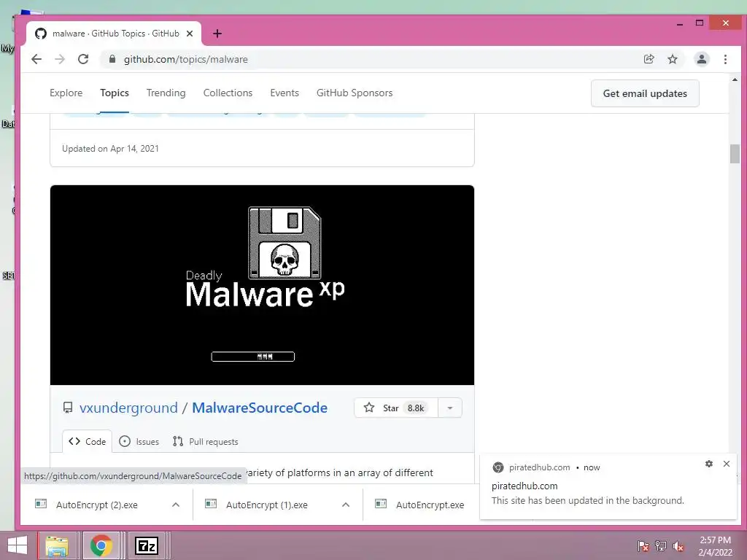This screenshot has width=747, height=560.
Task: Switch to Chrome in the taskbar
Action: pos(101,545)
